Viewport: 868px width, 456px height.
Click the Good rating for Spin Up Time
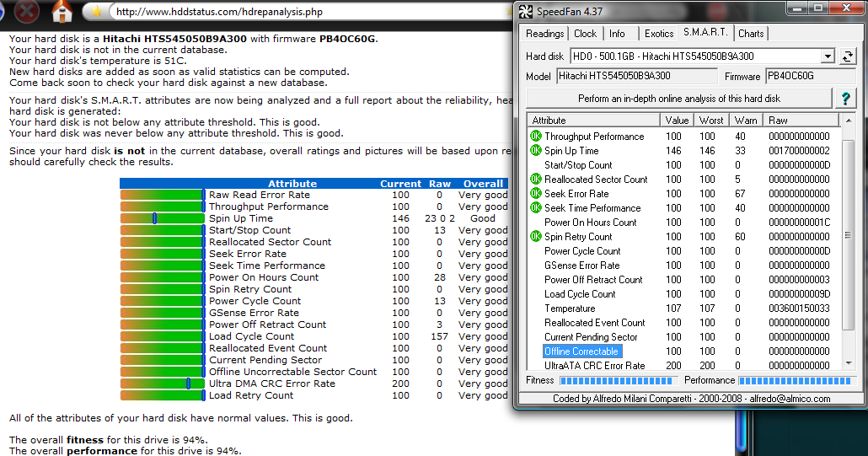tap(483, 218)
